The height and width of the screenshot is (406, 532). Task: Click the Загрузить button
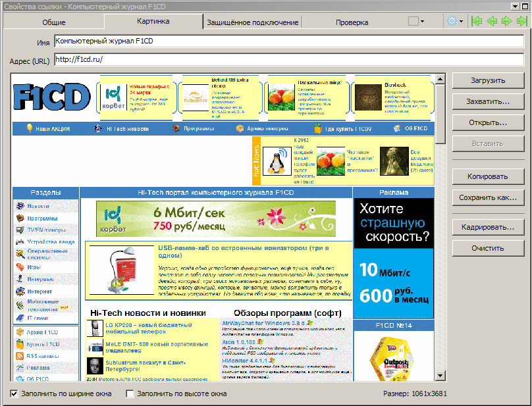pos(489,81)
